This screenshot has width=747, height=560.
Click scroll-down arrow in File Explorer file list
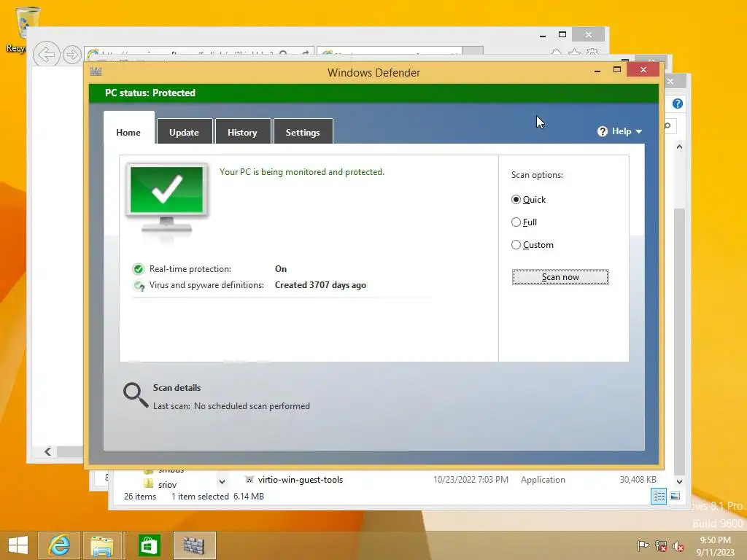(x=680, y=481)
